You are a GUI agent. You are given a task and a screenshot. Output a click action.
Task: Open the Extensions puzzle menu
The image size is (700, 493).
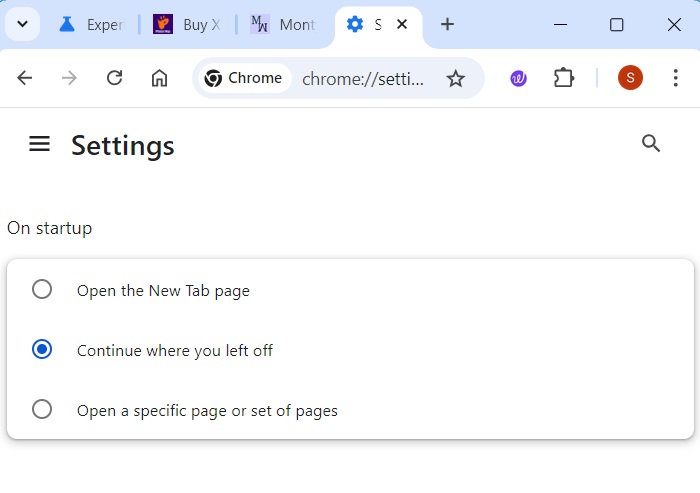point(564,78)
